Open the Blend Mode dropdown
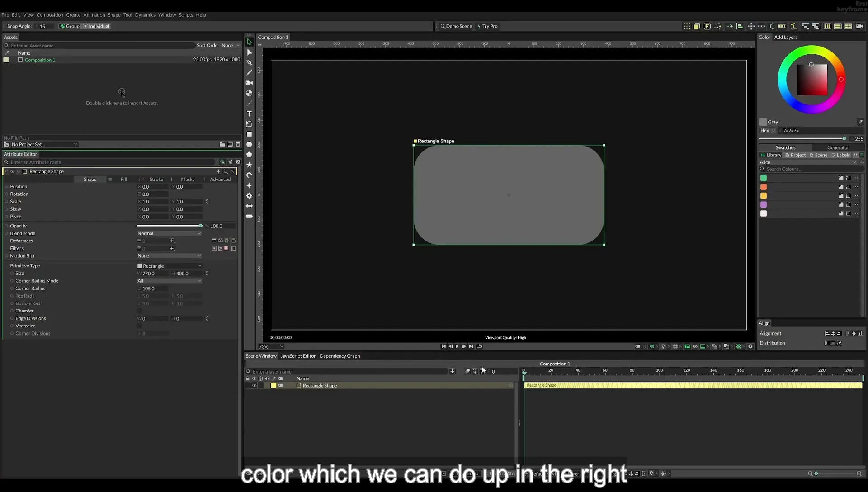Image resolution: width=868 pixels, height=492 pixels. [x=169, y=233]
